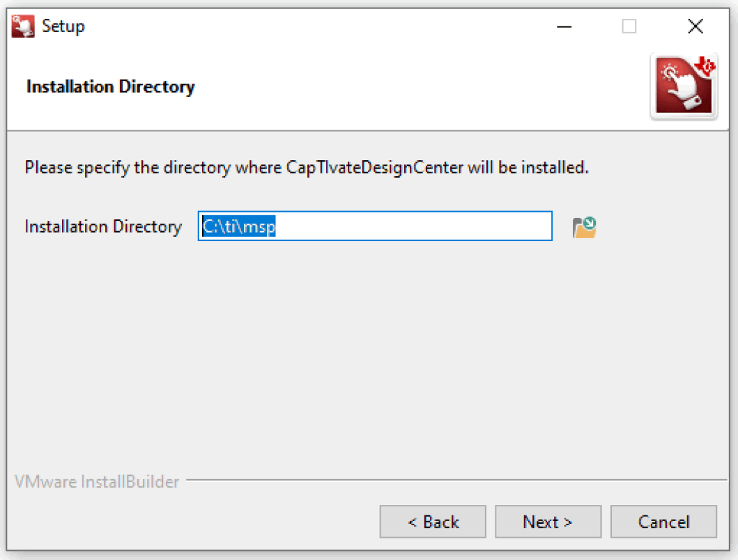Click the Installation Directory field label
This screenshot has height=560, width=738.
click(x=103, y=227)
